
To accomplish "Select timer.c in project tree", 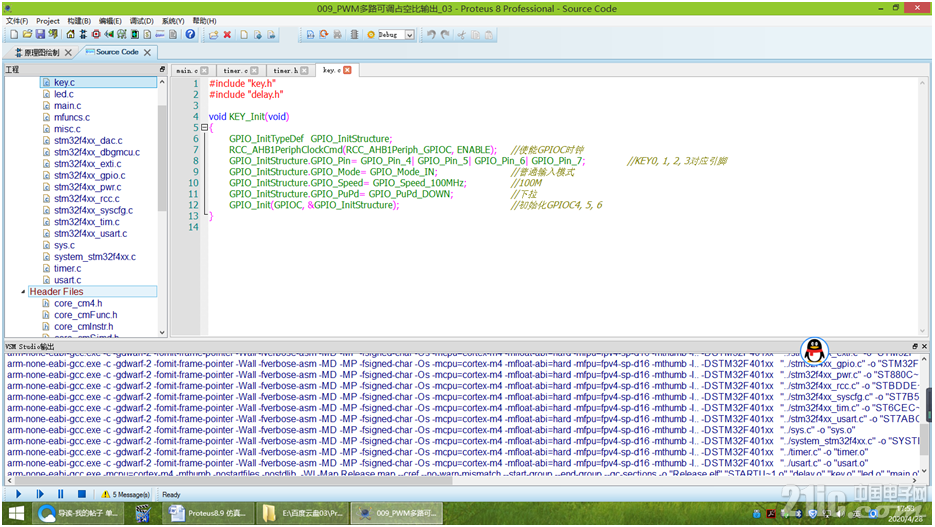I will click(67, 268).
